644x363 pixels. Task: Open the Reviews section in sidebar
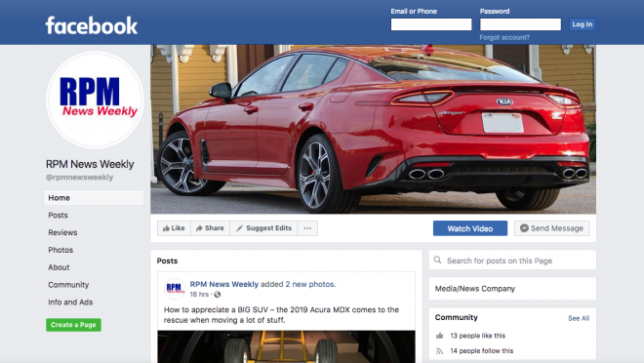point(62,232)
